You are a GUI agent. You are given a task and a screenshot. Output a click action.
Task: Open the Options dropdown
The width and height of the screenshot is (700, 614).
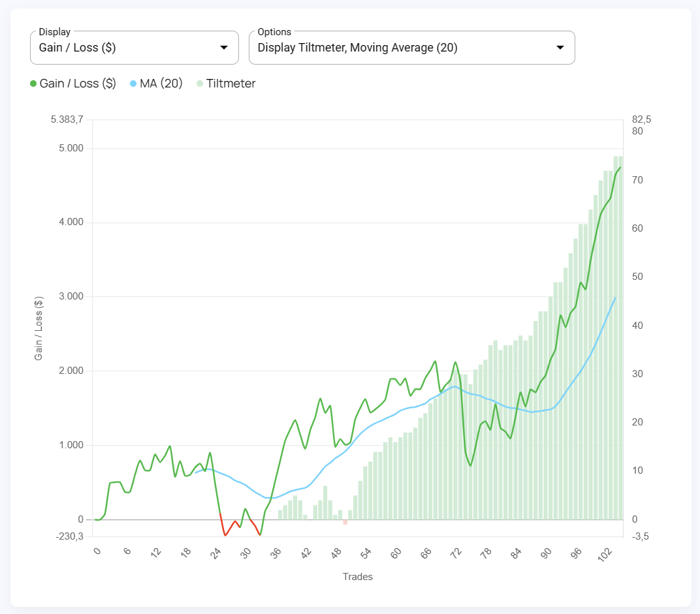pyautogui.click(x=412, y=47)
